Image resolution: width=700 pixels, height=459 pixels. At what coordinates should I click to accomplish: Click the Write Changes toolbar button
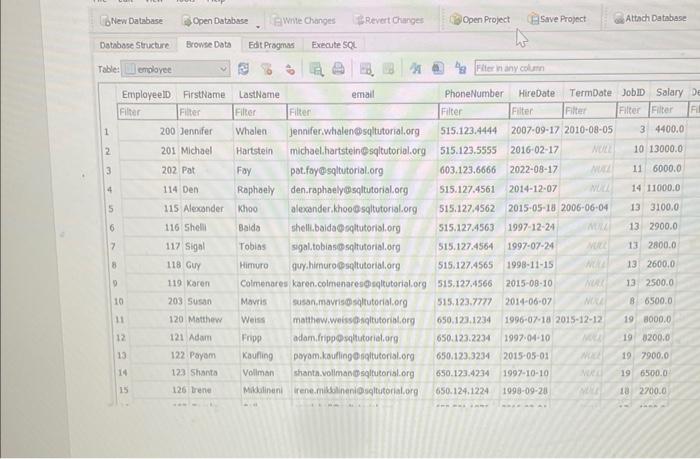[304, 21]
